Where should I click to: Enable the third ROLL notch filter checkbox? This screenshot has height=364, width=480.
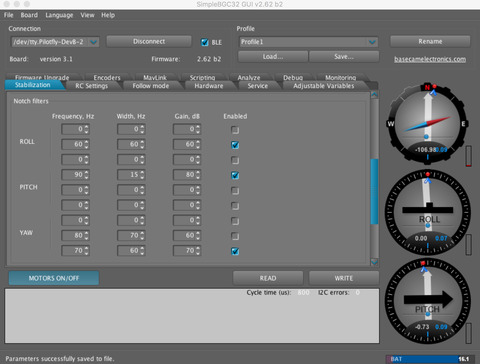tap(235, 160)
